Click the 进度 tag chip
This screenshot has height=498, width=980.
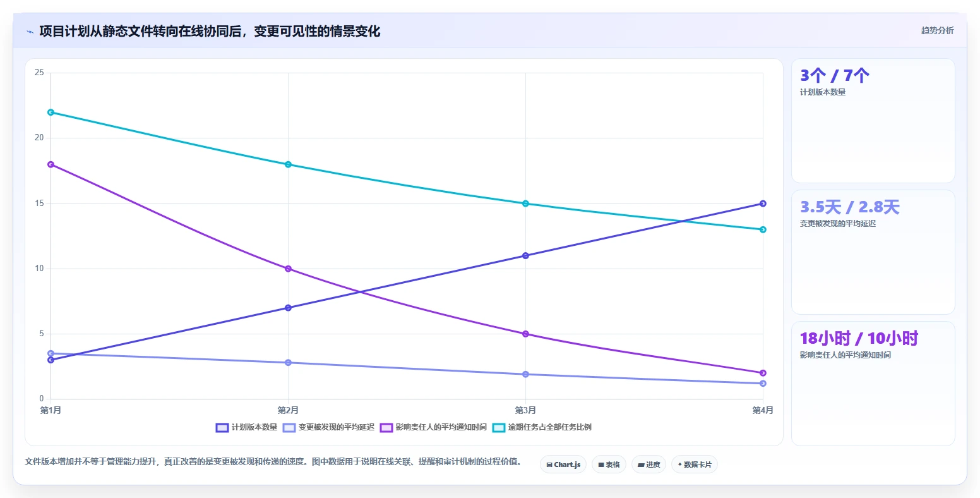click(x=648, y=465)
